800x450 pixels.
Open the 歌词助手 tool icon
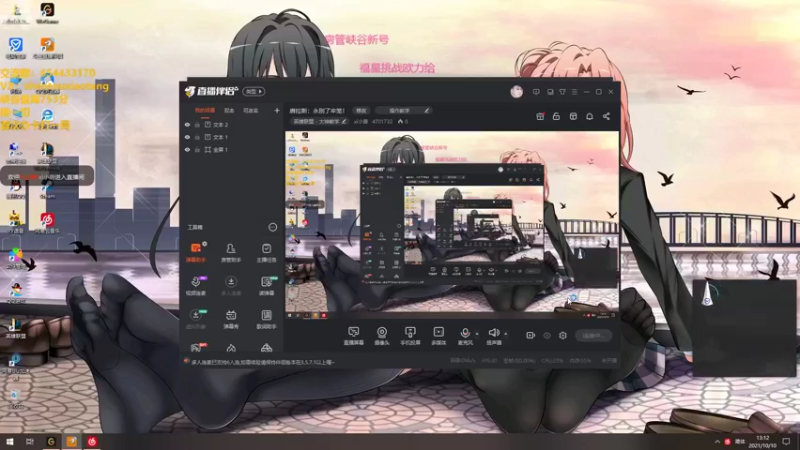click(x=266, y=318)
